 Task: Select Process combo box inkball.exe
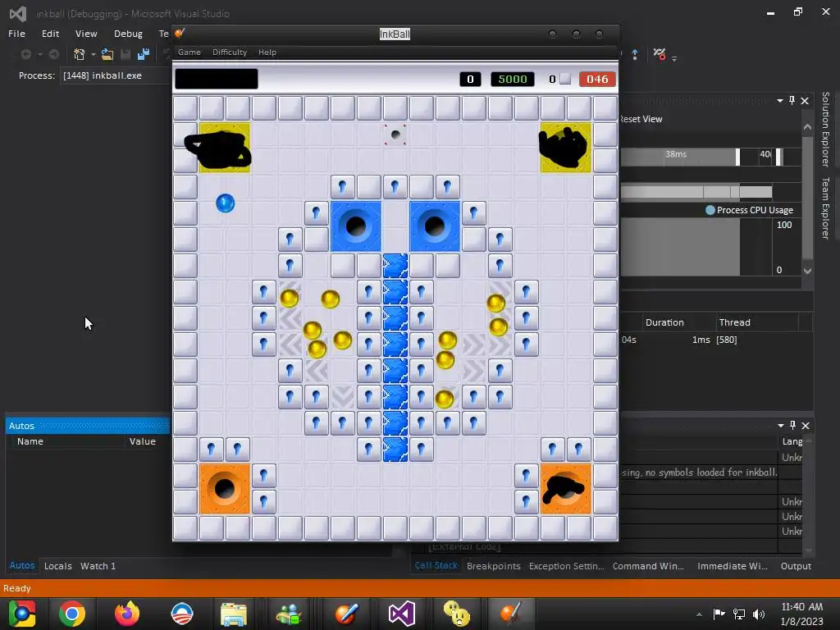click(x=114, y=75)
